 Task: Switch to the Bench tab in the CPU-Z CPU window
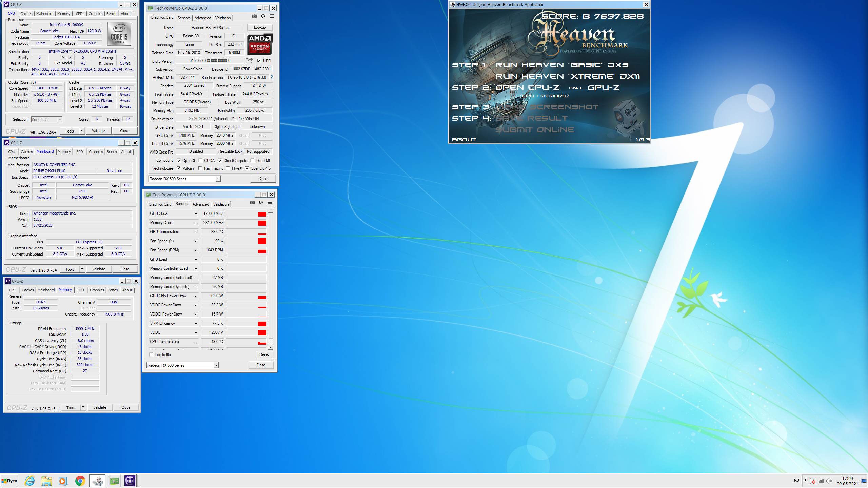[111, 14]
